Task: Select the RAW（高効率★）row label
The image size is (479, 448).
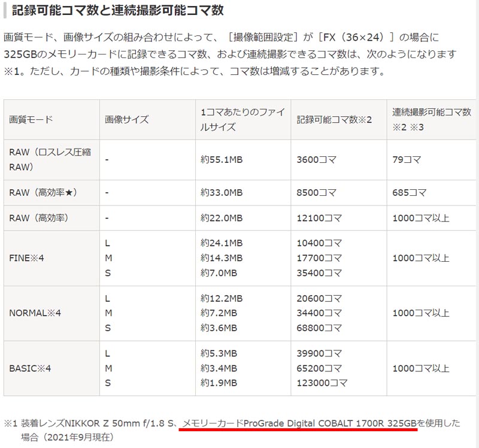Action: pyautogui.click(x=45, y=193)
